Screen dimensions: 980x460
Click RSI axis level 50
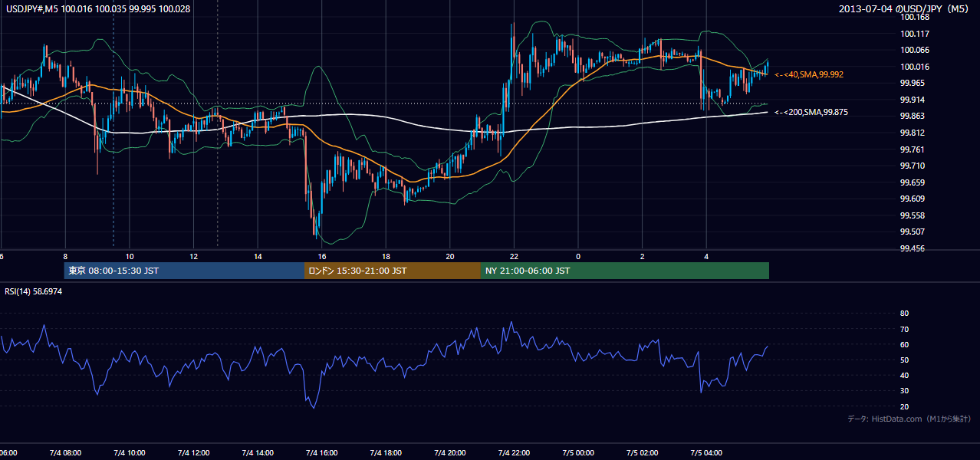(x=904, y=360)
